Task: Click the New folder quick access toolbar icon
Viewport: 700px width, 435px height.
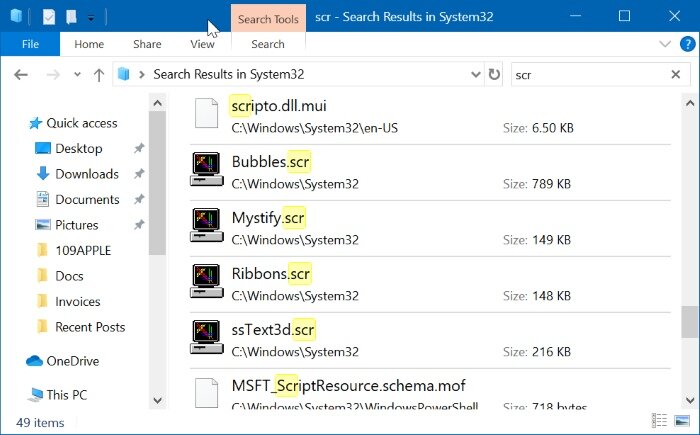Action: click(x=71, y=17)
